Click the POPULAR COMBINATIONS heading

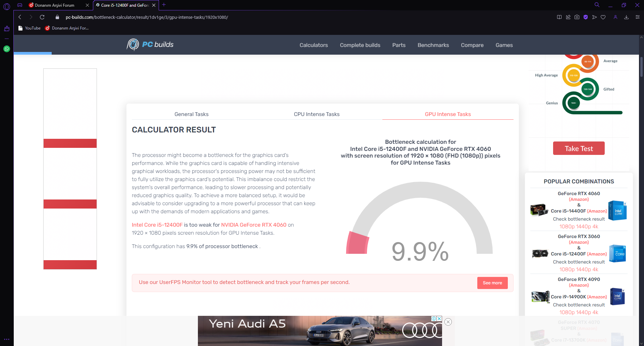[579, 182]
